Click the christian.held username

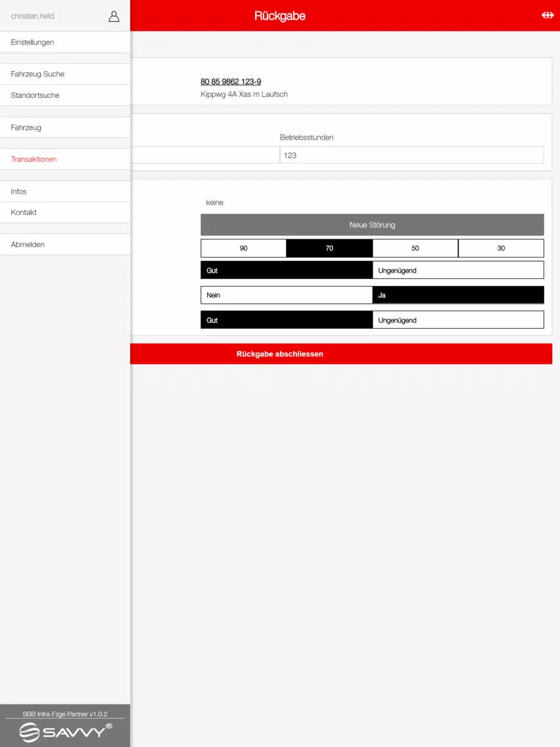32,16
